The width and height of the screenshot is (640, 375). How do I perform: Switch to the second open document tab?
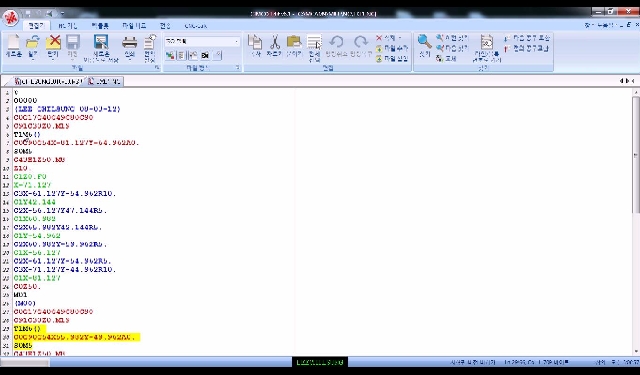[104, 81]
